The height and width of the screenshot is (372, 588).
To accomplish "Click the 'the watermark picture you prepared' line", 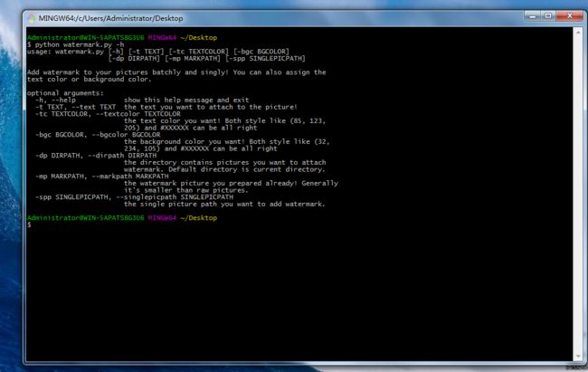I will 231,184.
